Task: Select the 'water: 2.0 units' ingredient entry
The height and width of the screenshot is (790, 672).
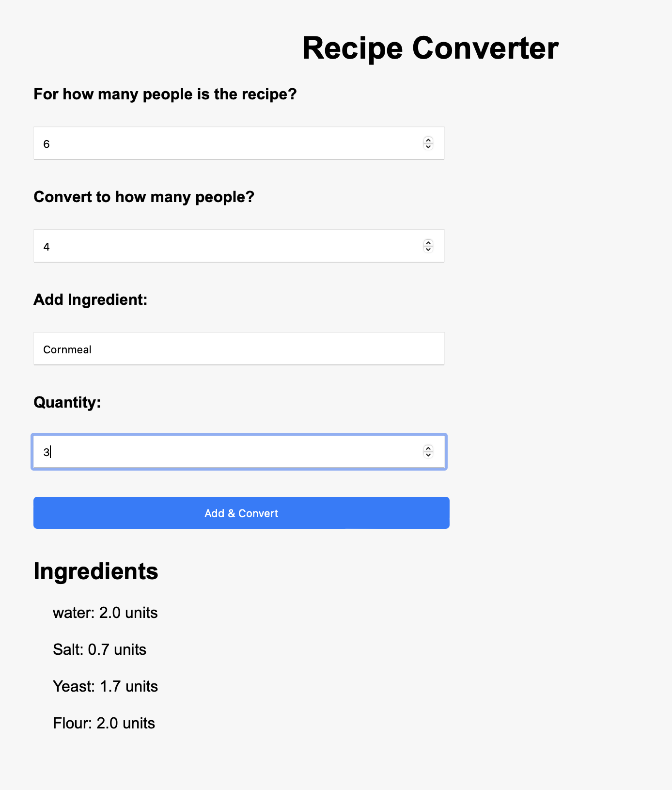Action: 105,613
